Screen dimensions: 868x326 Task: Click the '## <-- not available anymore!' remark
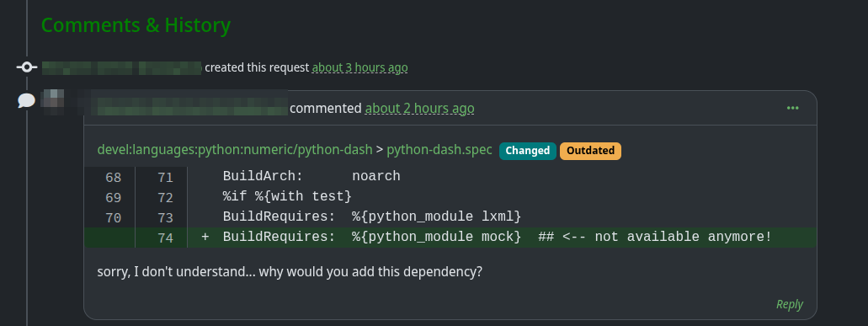click(x=655, y=237)
